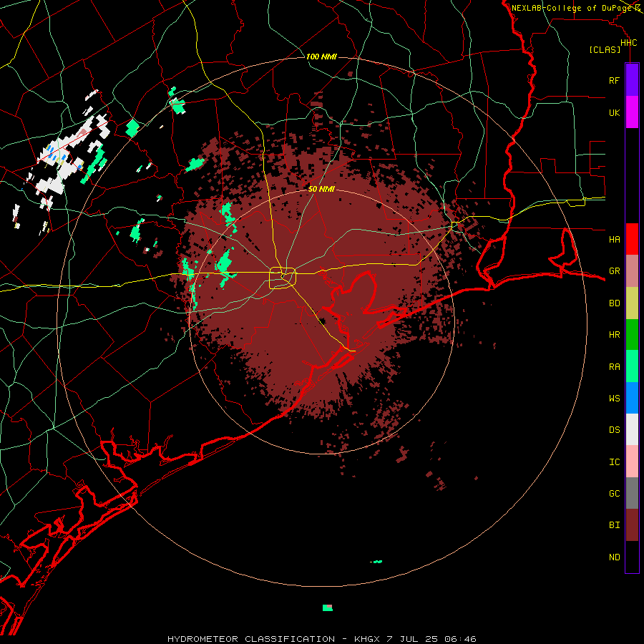Click the RF purple legend swatch
Image resolution: width=644 pixels, height=644 pixels.
[x=632, y=80]
